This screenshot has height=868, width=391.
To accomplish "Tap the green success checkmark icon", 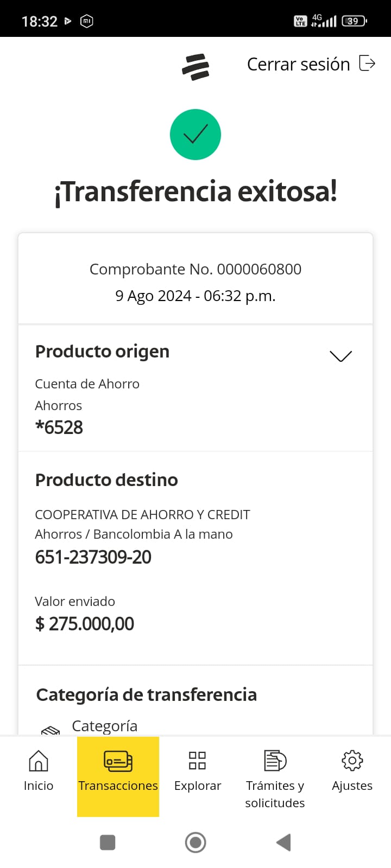I will 195,135.
